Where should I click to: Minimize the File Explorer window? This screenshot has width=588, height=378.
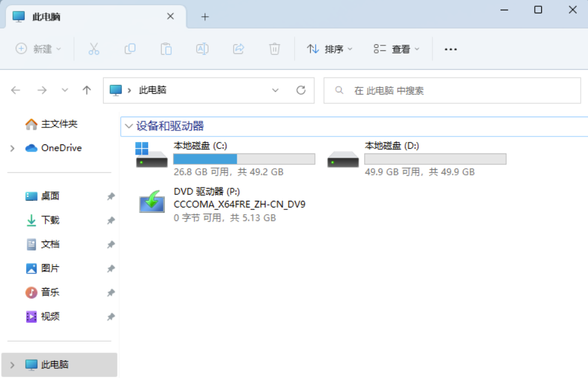point(504,10)
